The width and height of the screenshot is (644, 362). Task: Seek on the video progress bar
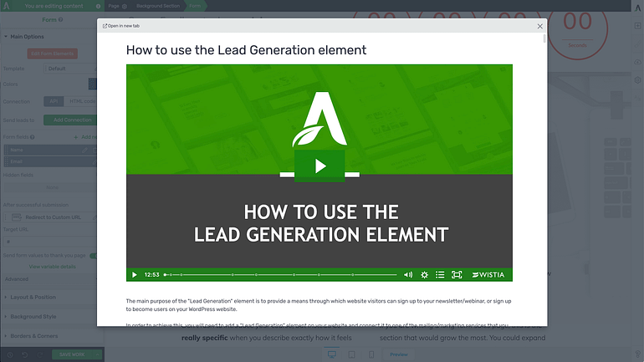coord(280,274)
